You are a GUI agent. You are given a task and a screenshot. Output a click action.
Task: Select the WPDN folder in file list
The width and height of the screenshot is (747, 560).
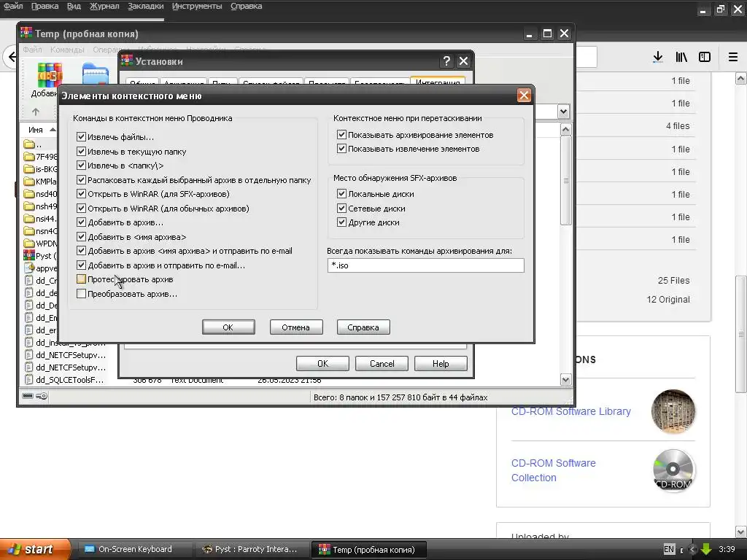pyautogui.click(x=41, y=244)
